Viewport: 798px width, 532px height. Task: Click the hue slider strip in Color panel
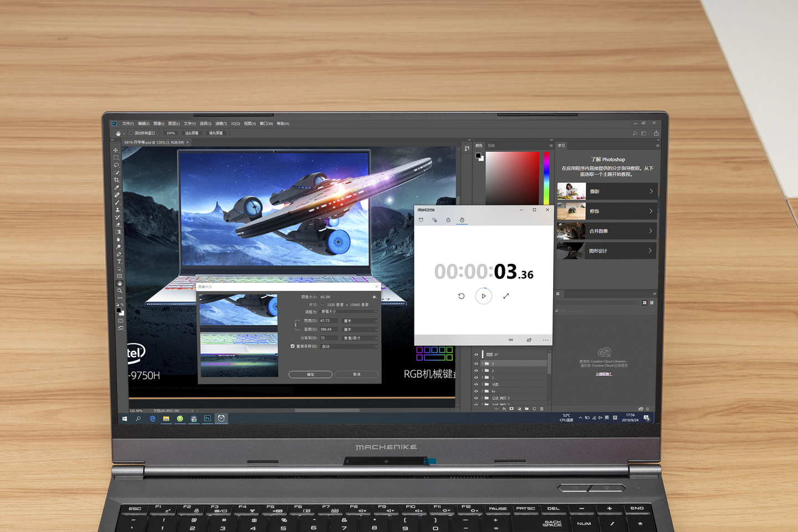(x=546, y=177)
